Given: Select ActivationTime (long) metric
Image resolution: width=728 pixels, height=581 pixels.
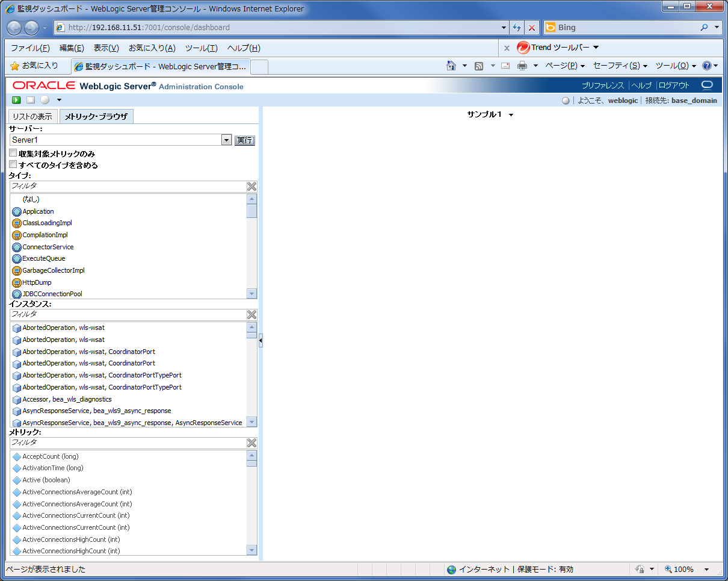Looking at the screenshot, I should coord(53,468).
